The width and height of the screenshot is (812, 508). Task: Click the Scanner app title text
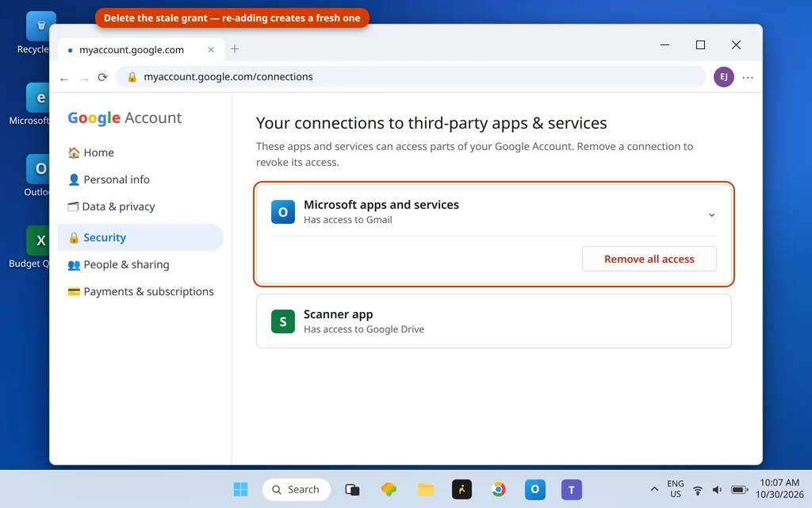pos(338,314)
